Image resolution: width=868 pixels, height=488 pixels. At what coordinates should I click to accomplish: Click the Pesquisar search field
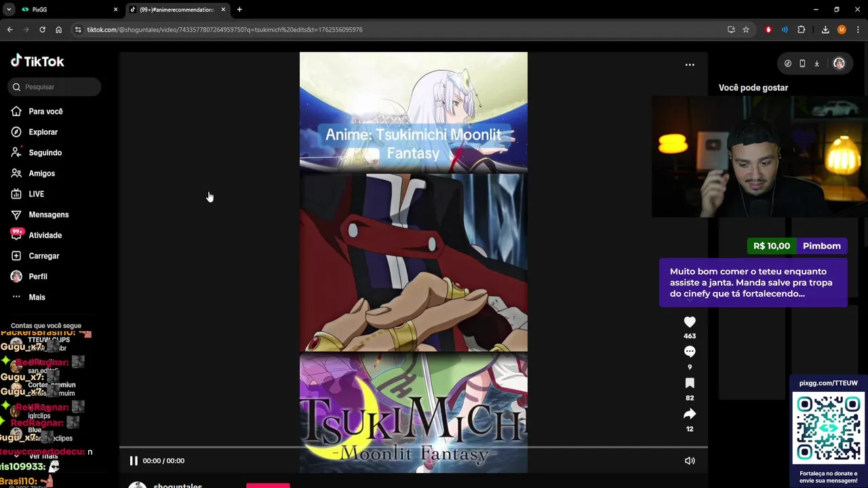55,87
